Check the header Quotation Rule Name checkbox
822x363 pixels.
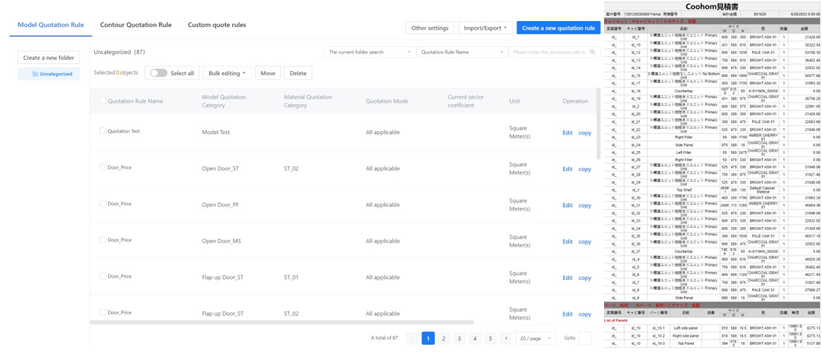[x=103, y=101]
